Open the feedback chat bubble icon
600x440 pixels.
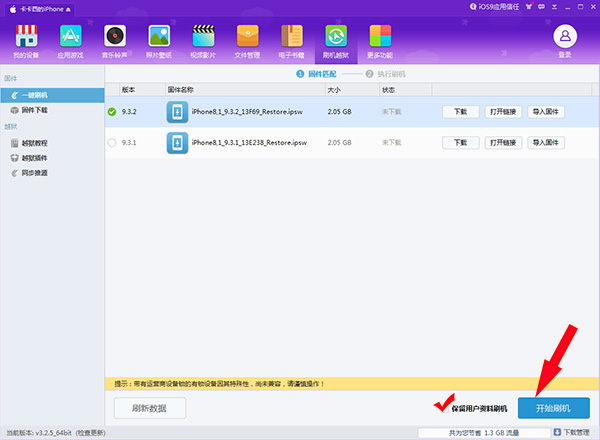(x=541, y=7)
